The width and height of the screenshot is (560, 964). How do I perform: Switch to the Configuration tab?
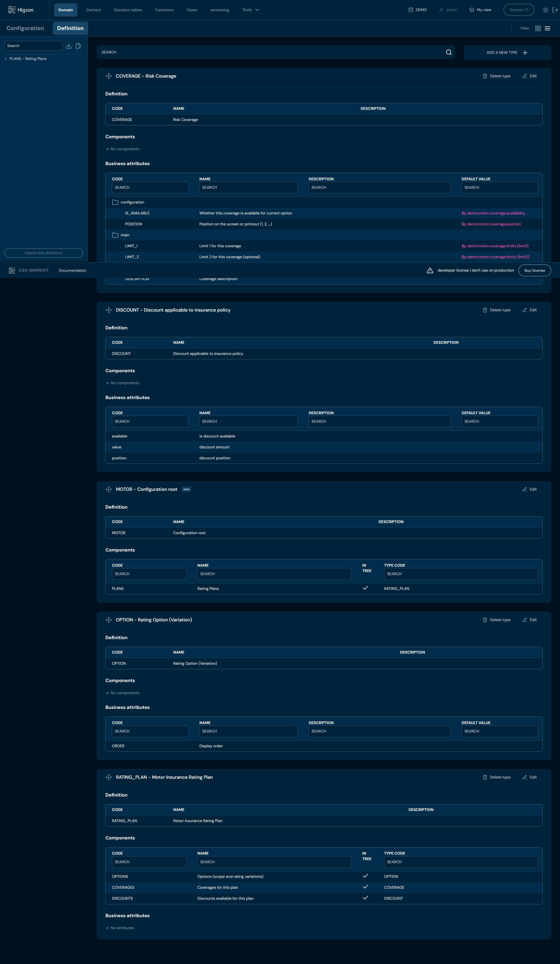pos(25,28)
